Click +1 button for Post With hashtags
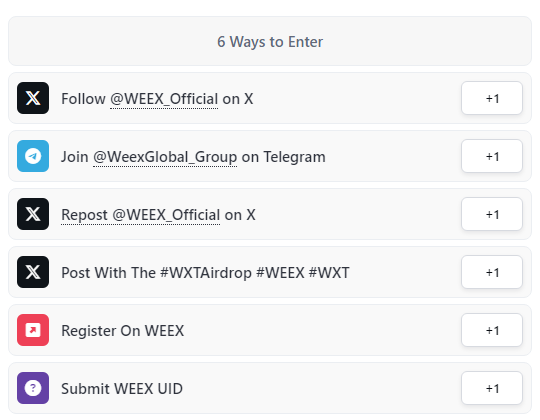The width and height of the screenshot is (540, 420). [492, 272]
